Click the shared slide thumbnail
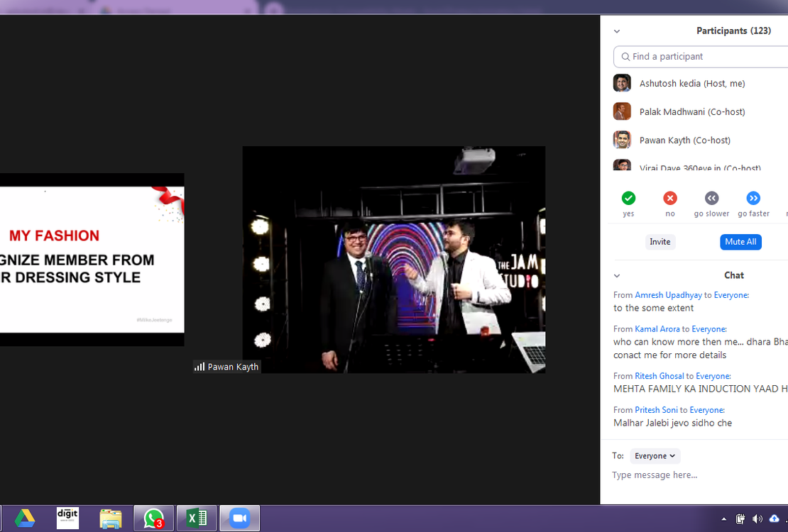Screen dimensions: 788x532 pos(92,260)
